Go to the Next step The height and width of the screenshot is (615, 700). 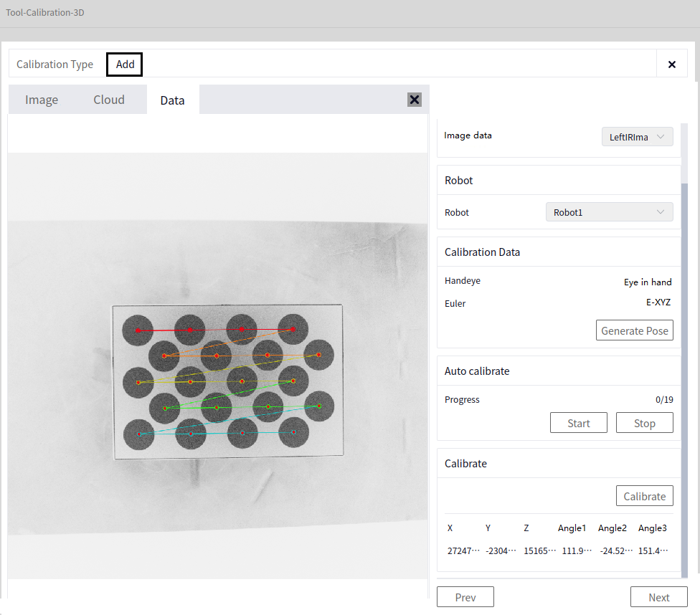tap(659, 596)
